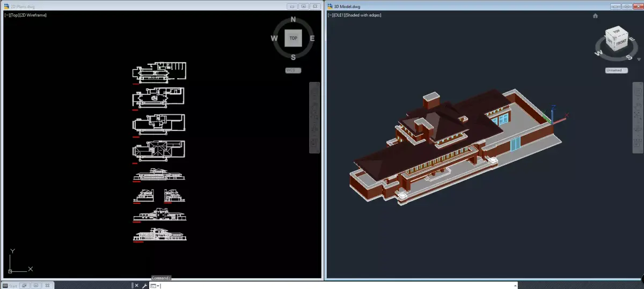Click compass letter E on 2D Plans ViewCube
644x289 pixels.
pos(312,38)
